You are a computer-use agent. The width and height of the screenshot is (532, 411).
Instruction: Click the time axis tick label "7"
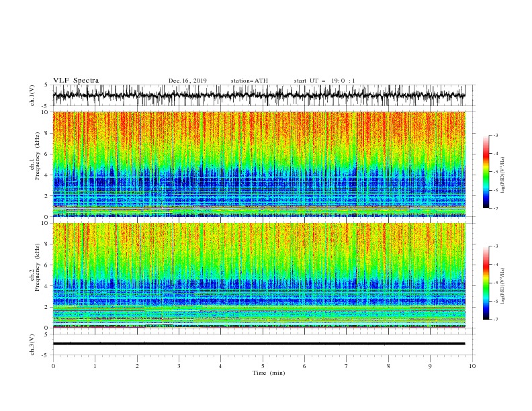click(x=347, y=366)
